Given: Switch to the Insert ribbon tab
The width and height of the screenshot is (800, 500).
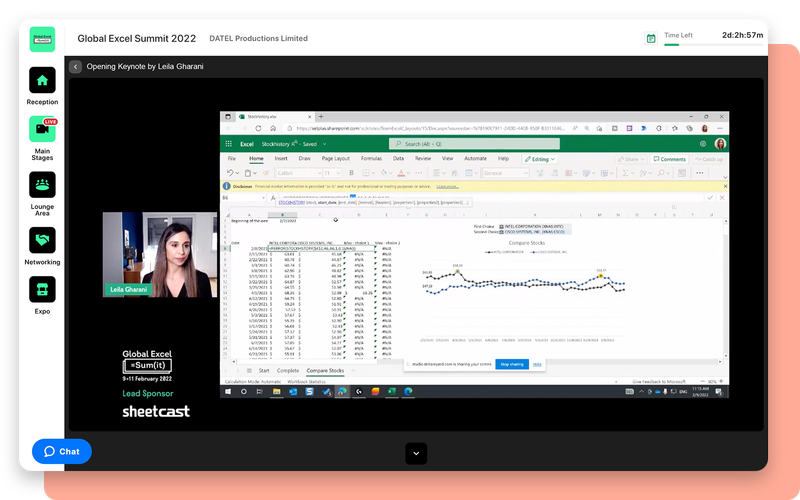Looking at the screenshot, I should tap(281, 159).
